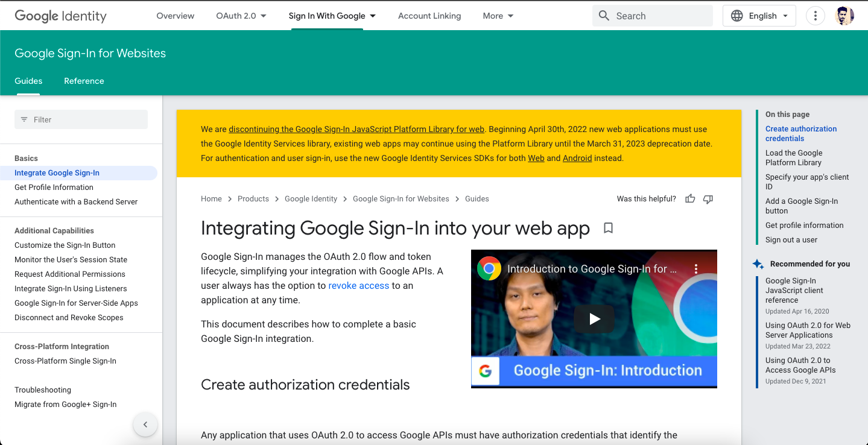The width and height of the screenshot is (868, 445).
Task: Click the search magnifier icon
Action: [604, 16]
